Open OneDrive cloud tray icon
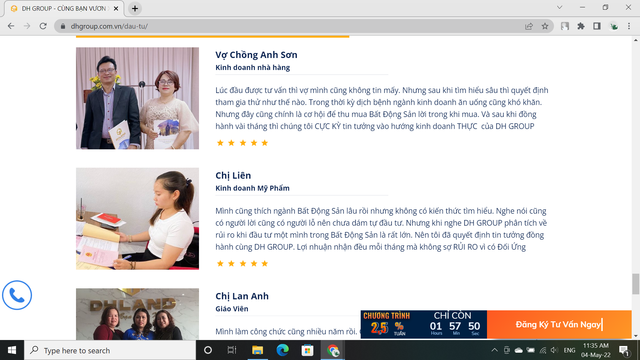The image size is (640, 360). click(518, 350)
